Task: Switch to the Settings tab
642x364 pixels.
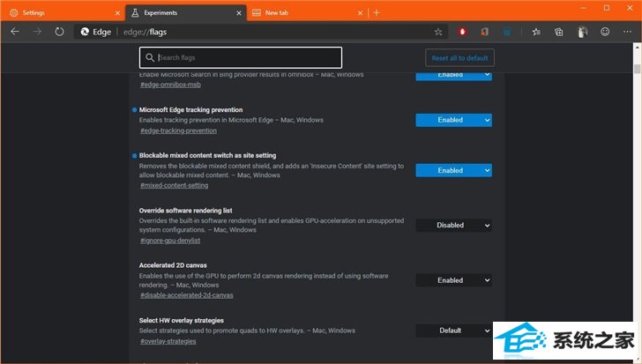Action: click(63, 12)
